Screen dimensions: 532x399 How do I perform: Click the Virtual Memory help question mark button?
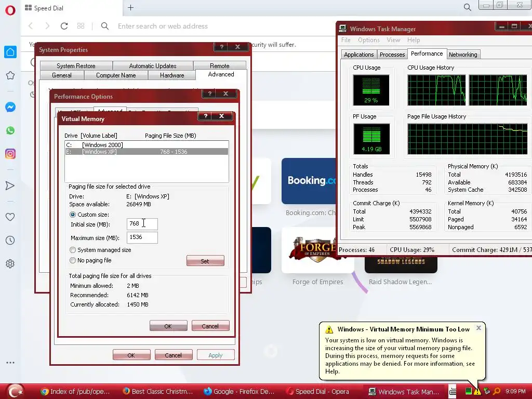click(x=205, y=116)
